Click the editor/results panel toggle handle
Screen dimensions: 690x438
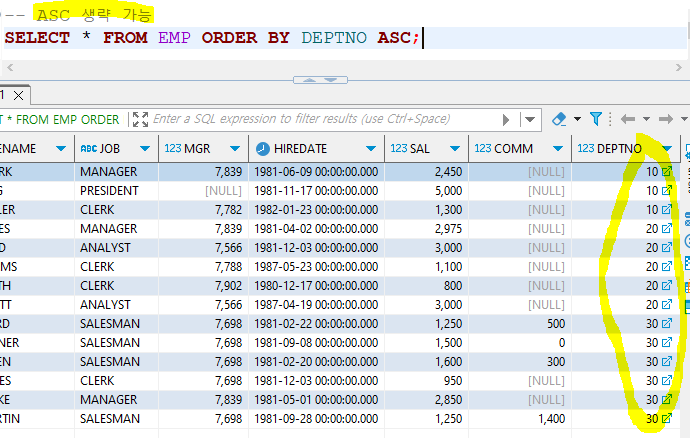(x=320, y=80)
